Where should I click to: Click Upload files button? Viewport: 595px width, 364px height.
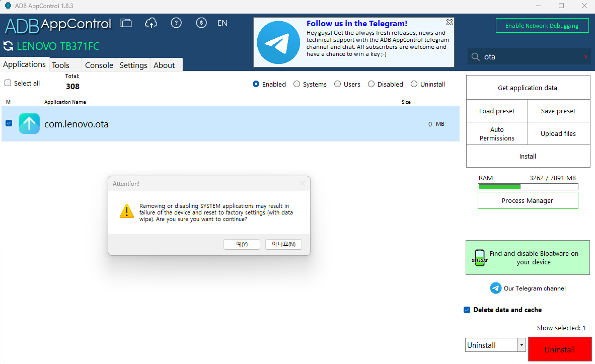(558, 133)
